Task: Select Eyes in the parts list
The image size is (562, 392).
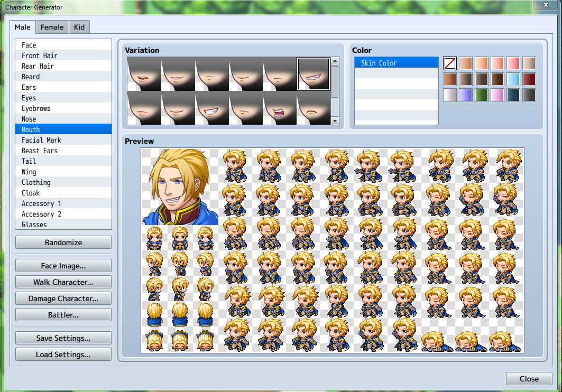Action: 63,98
